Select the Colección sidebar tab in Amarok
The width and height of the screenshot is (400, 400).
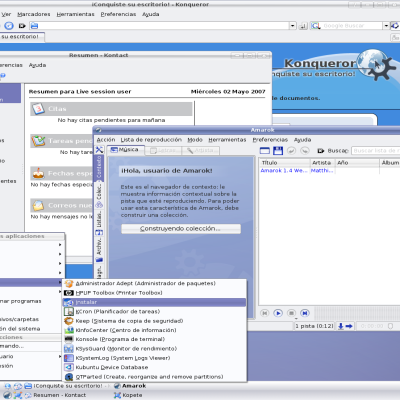coord(99,196)
